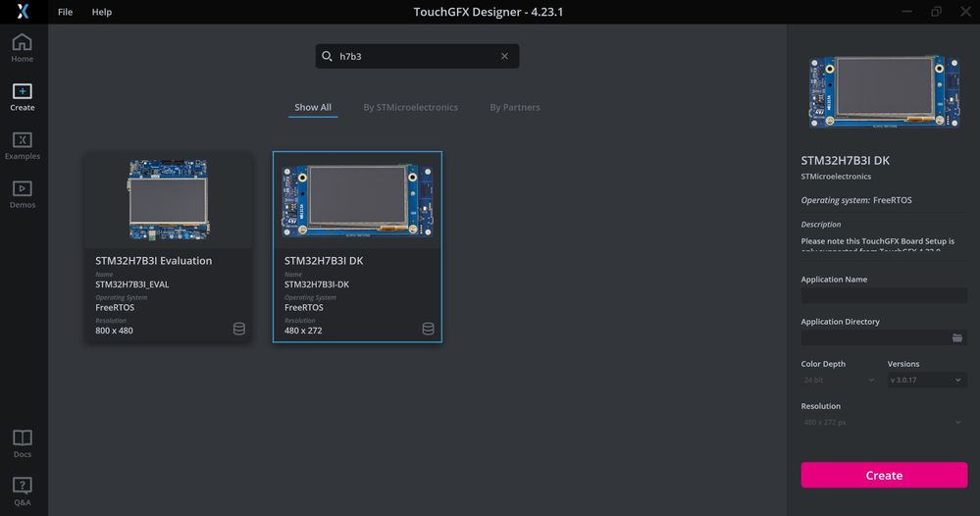Open the Resolution dropdown
Viewport: 980px width, 516px height.
pyautogui.click(x=884, y=422)
